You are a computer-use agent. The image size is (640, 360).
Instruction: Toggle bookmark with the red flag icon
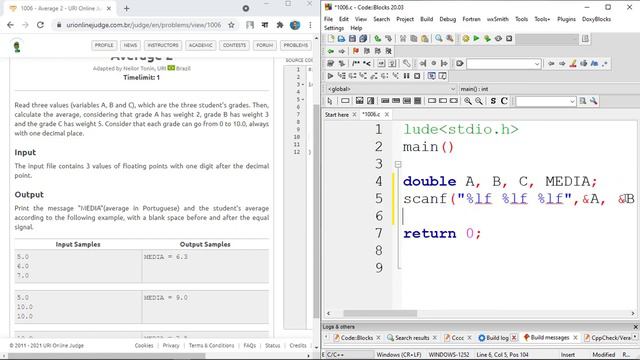tap(356, 51)
